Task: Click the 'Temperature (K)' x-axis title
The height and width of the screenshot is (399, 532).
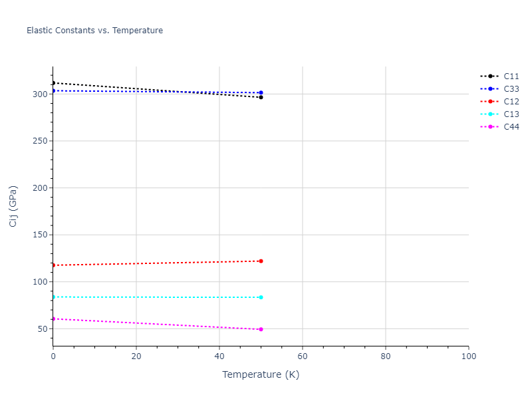Action: [261, 374]
